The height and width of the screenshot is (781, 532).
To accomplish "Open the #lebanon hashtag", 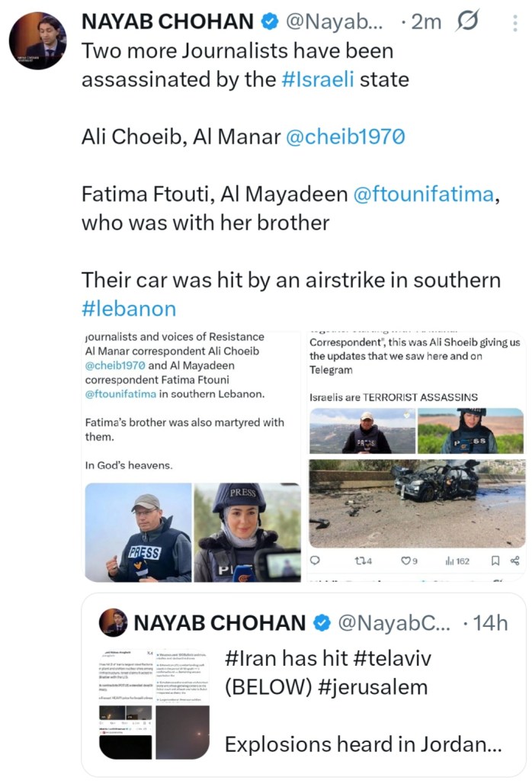I will 129,308.
